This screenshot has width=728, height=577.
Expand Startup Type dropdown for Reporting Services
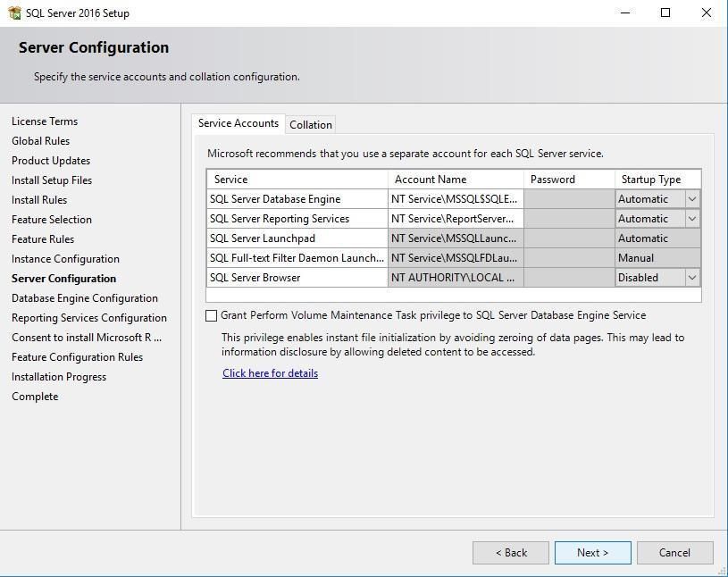691,219
